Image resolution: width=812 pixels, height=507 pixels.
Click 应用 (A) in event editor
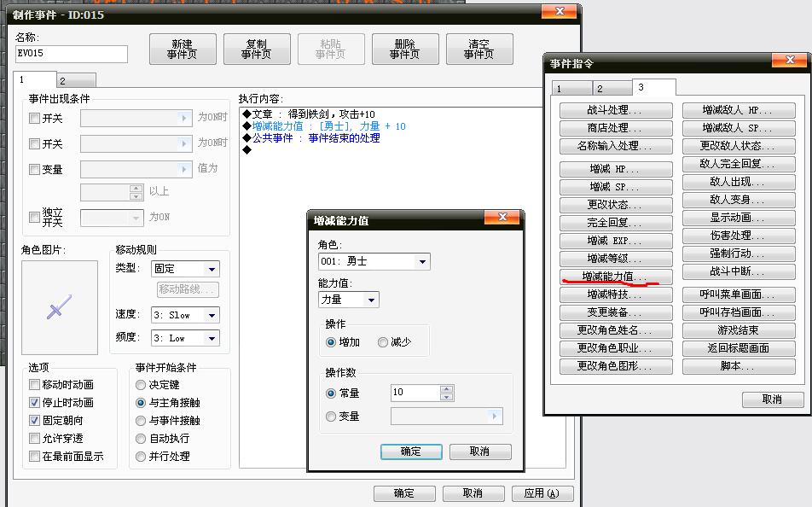542,493
